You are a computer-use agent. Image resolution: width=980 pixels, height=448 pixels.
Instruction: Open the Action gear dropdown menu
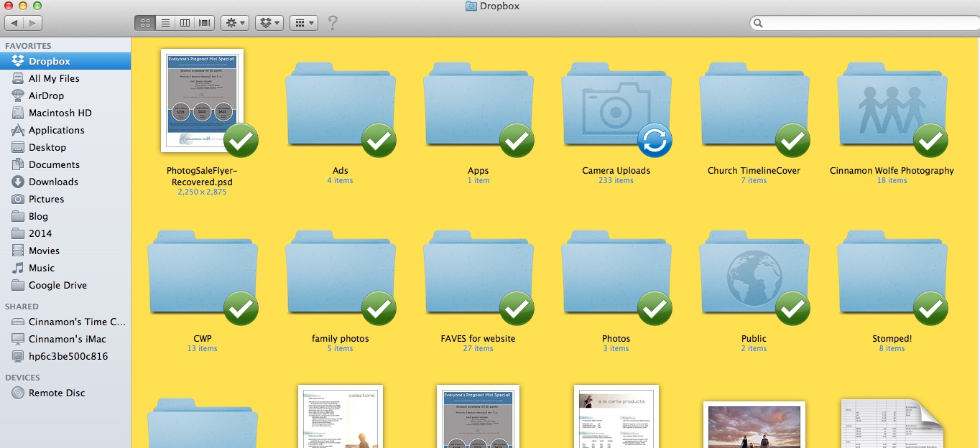236,23
